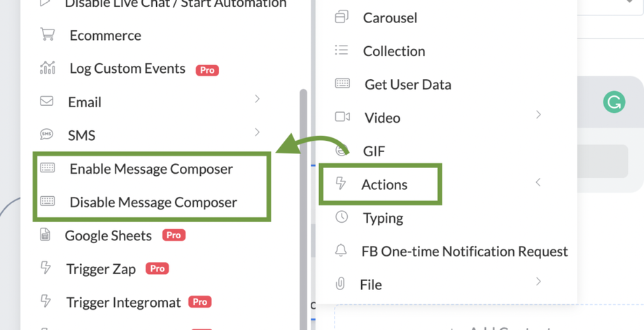
Task: Click the SMS speech bubble icon
Action: point(47,135)
